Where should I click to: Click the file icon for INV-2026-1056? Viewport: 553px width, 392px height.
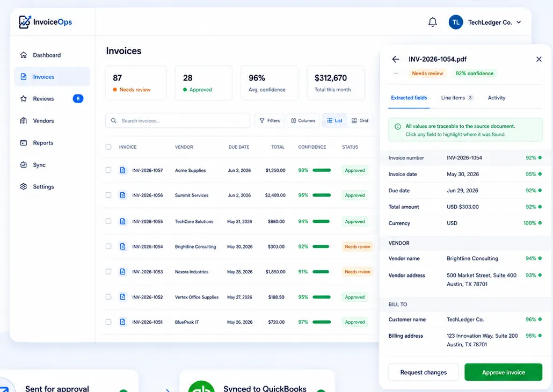coord(122,195)
